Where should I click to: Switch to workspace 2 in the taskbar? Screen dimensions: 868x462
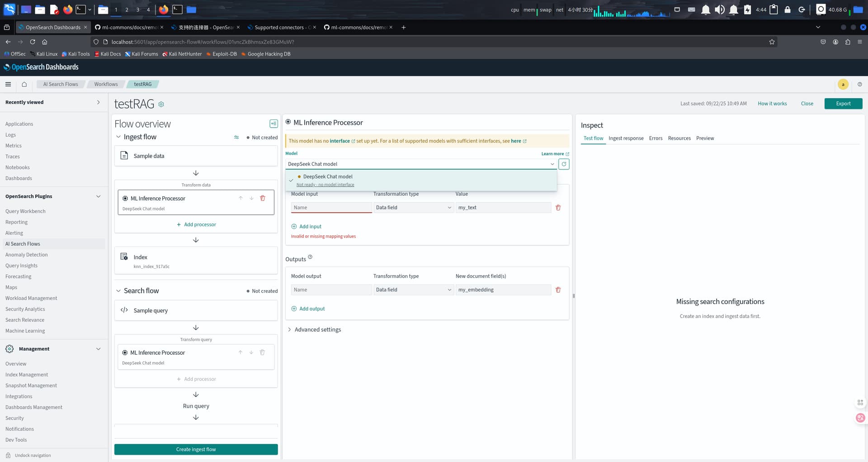pos(127,10)
